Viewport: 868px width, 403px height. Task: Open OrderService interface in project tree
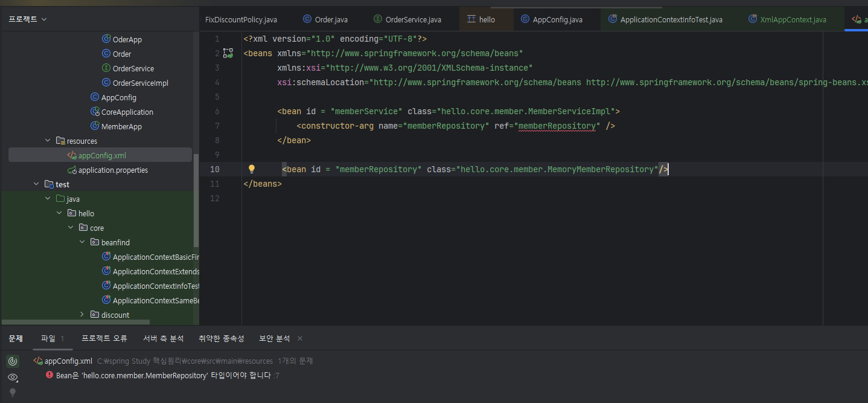click(133, 68)
